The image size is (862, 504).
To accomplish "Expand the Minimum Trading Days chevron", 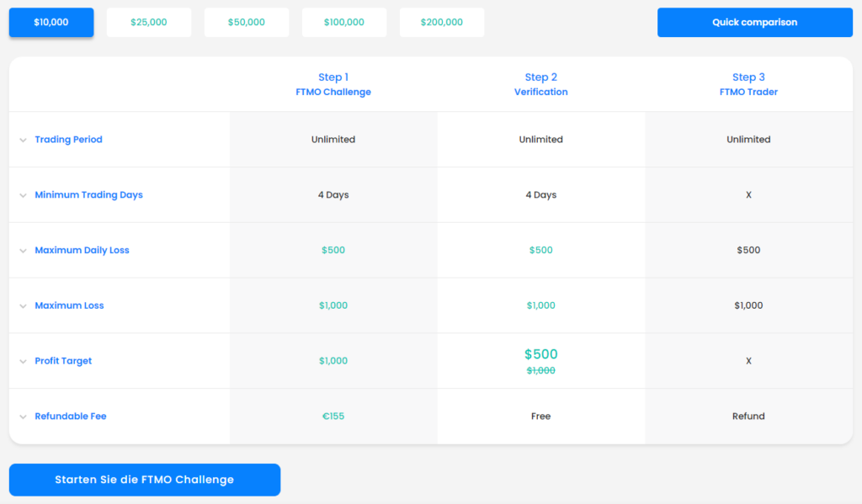I will [x=23, y=196].
